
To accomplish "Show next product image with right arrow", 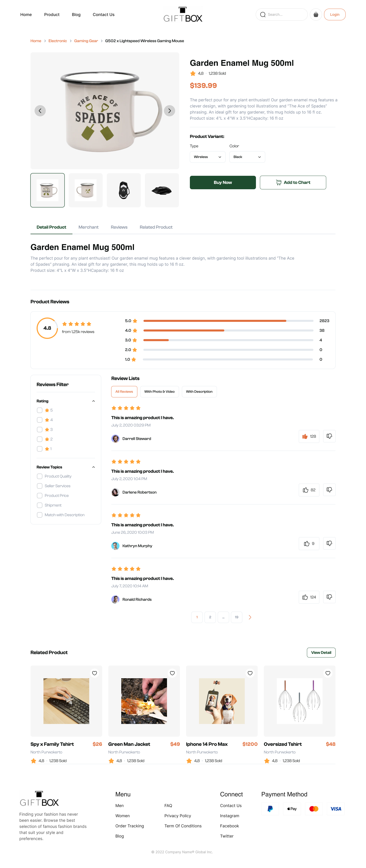I will coord(169,111).
